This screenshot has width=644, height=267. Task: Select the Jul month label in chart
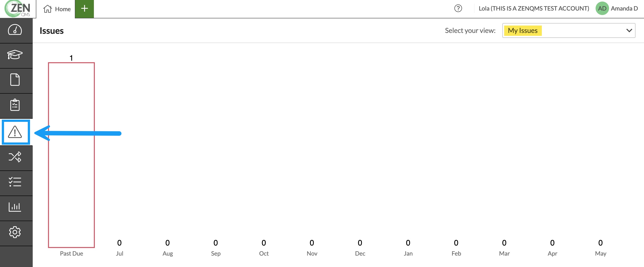tap(119, 253)
